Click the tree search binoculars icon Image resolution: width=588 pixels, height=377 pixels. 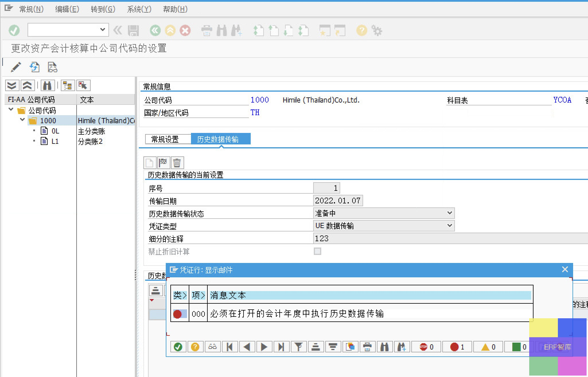[x=48, y=85]
